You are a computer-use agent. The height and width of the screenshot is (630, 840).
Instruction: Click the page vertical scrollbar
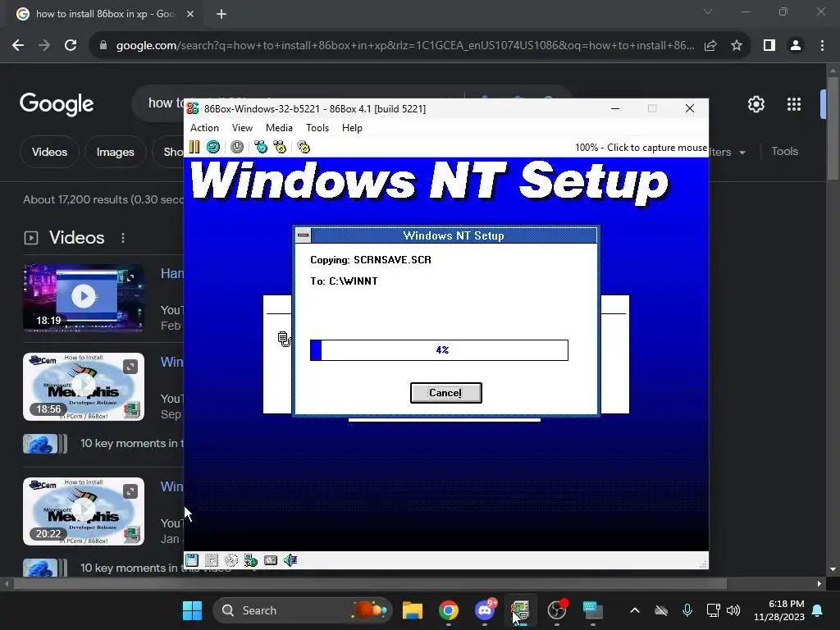[x=833, y=128]
